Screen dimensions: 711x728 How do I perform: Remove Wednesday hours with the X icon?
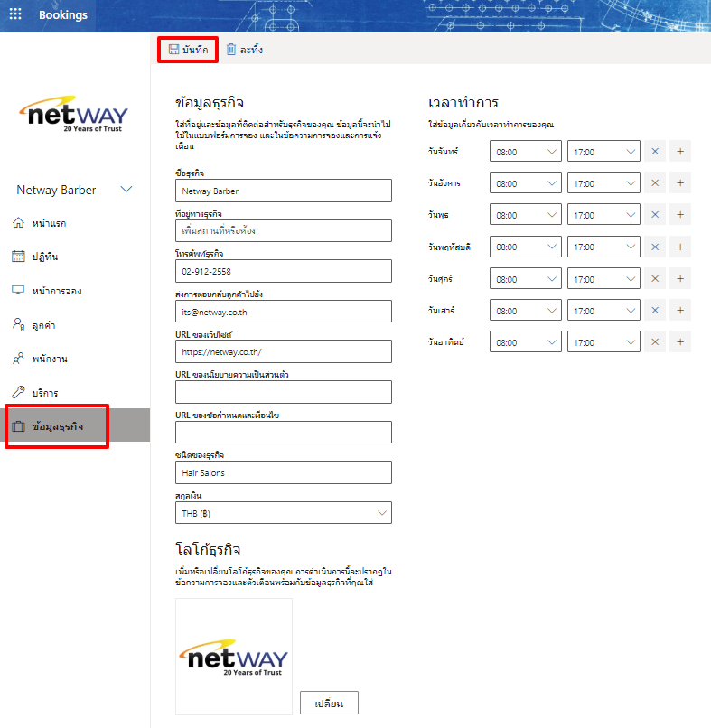(656, 216)
